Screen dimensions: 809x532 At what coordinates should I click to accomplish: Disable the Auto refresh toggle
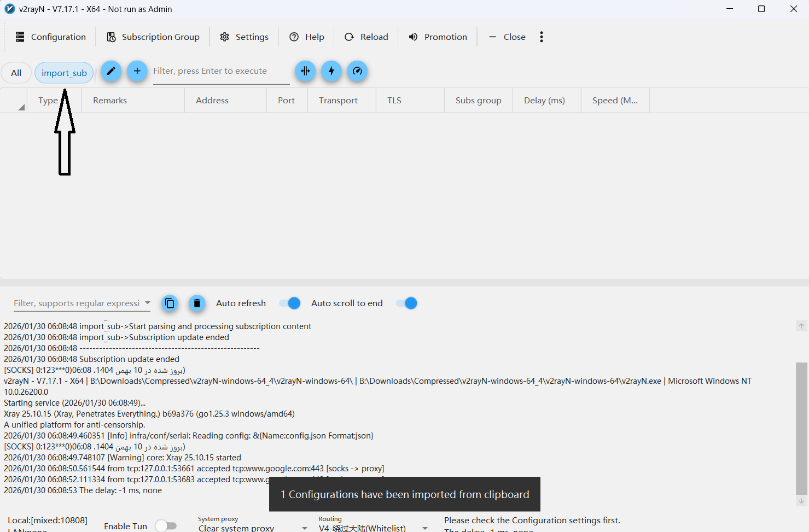[x=290, y=303]
